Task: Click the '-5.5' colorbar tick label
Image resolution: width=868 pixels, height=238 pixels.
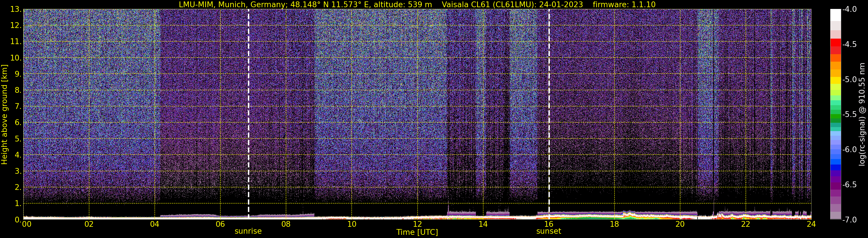Action: pos(850,115)
